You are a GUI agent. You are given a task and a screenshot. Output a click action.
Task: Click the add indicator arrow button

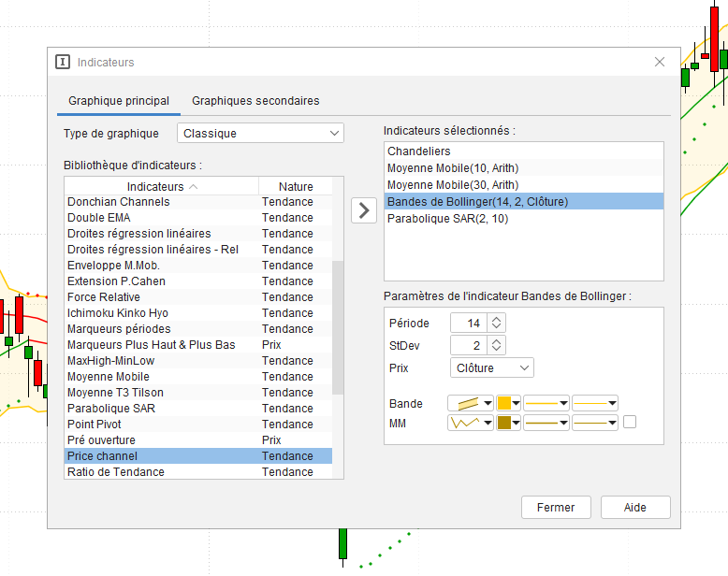[364, 210]
